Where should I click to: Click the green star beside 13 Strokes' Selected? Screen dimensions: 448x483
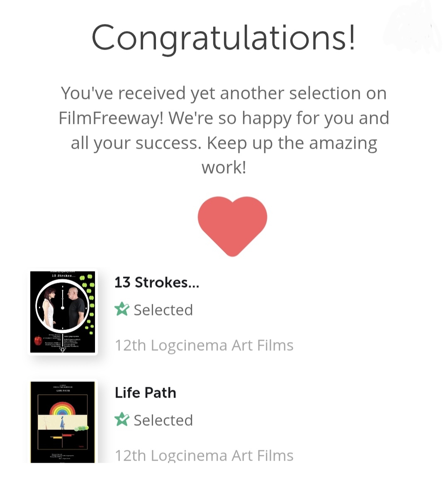point(122,309)
